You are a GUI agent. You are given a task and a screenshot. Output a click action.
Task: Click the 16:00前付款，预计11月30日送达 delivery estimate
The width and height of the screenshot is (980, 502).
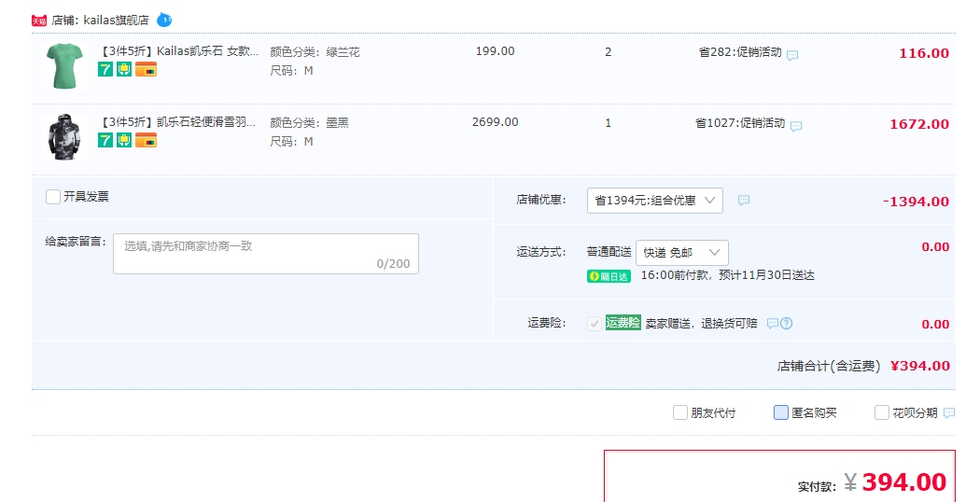point(727,275)
